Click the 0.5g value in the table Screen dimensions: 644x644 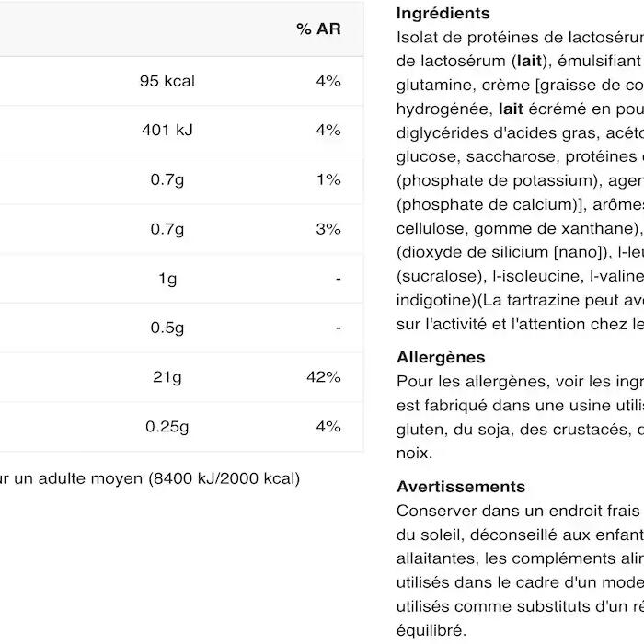click(x=167, y=328)
